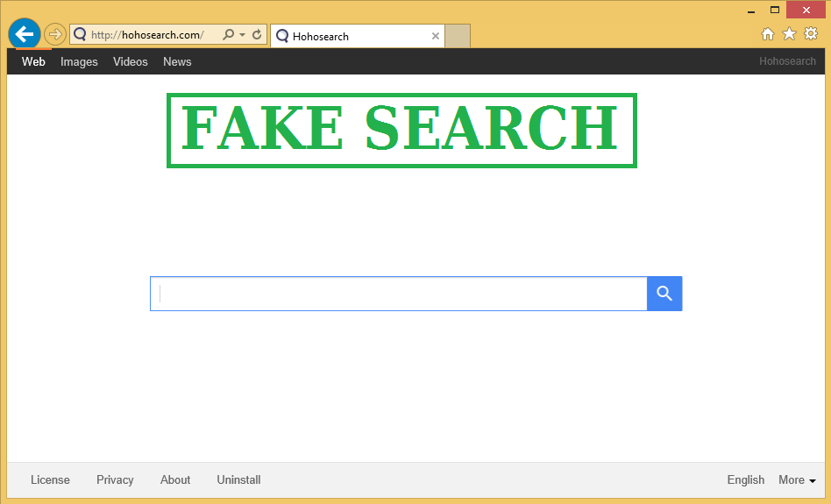Viewport: 831px width, 504px height.
Task: Expand the More dropdown in footer
Action: 797,479
